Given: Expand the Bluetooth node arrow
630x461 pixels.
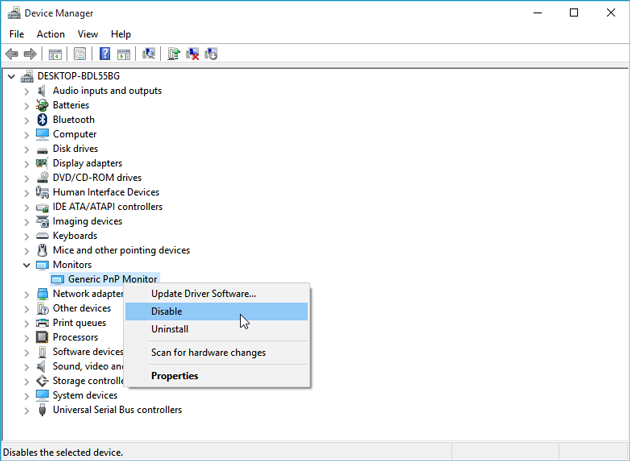Looking at the screenshot, I should [27, 120].
